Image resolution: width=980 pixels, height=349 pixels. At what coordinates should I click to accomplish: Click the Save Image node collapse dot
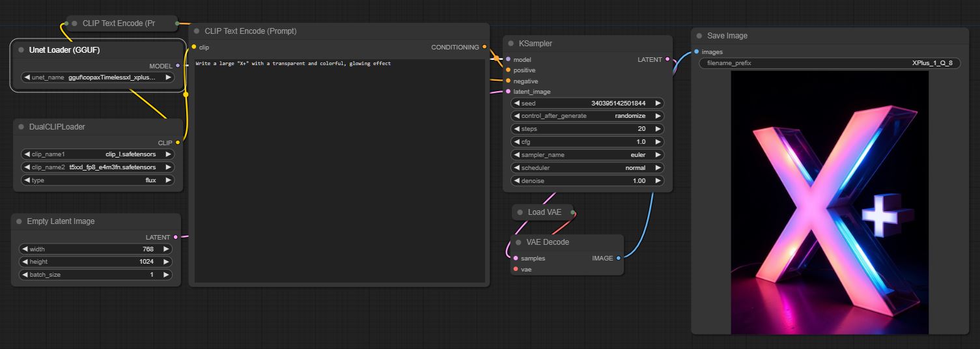tap(699, 36)
